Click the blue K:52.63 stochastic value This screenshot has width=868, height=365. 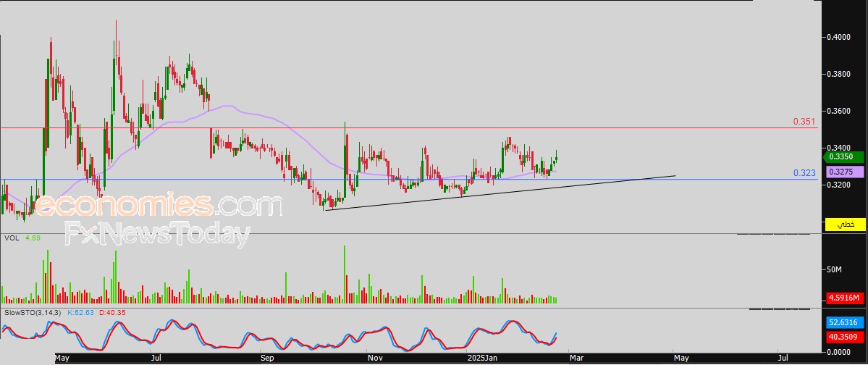point(77,311)
